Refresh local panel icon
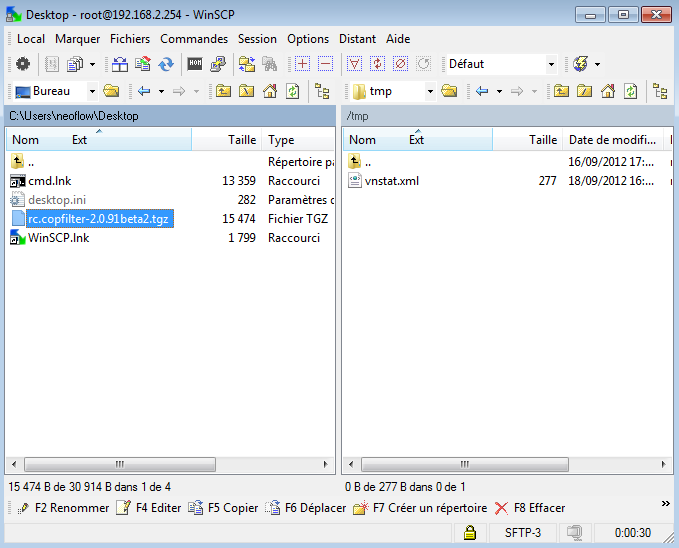The image size is (679, 548). [x=293, y=91]
